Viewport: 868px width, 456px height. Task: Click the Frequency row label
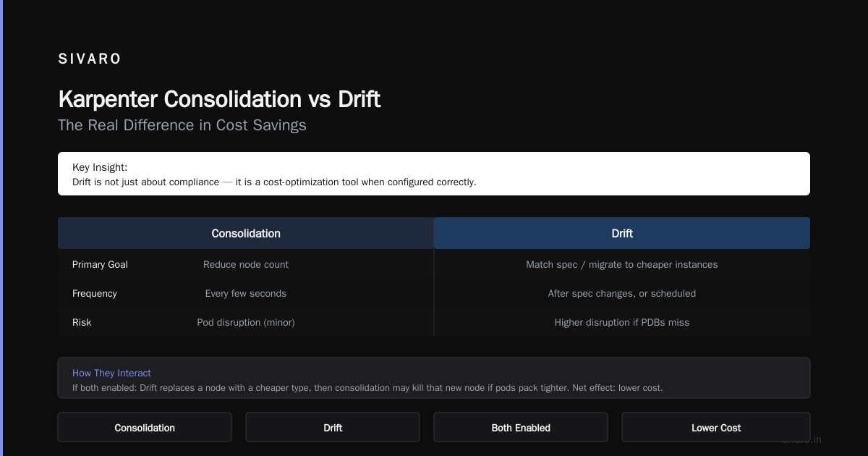[x=95, y=293]
